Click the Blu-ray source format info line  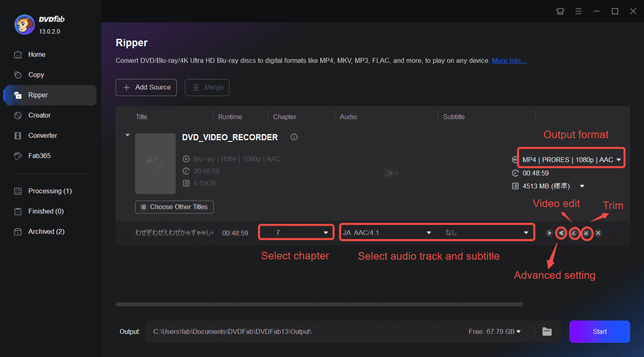coord(236,159)
